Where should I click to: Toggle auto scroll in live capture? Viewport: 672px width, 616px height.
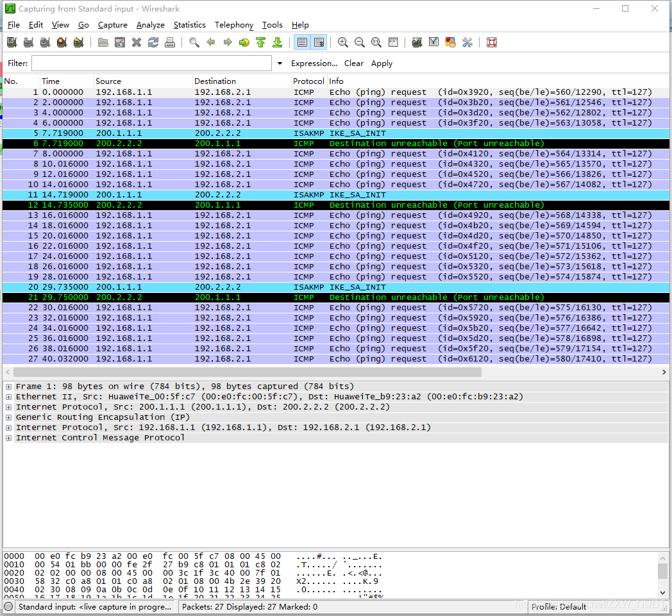(x=319, y=42)
